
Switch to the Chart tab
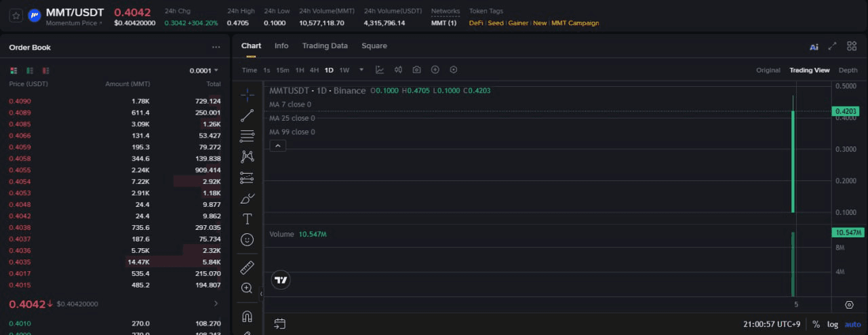(x=251, y=46)
